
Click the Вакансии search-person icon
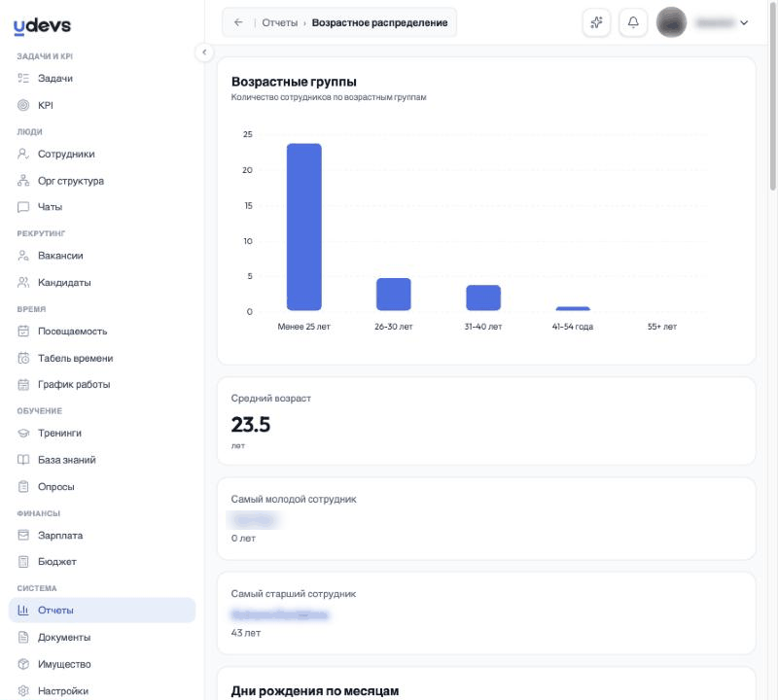23,256
